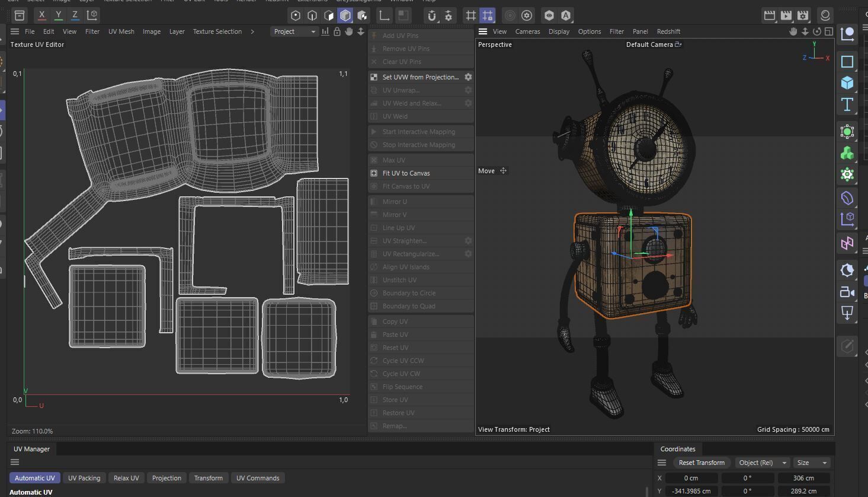Toggle the Z axis lock
The width and height of the screenshot is (868, 497).
(75, 15)
